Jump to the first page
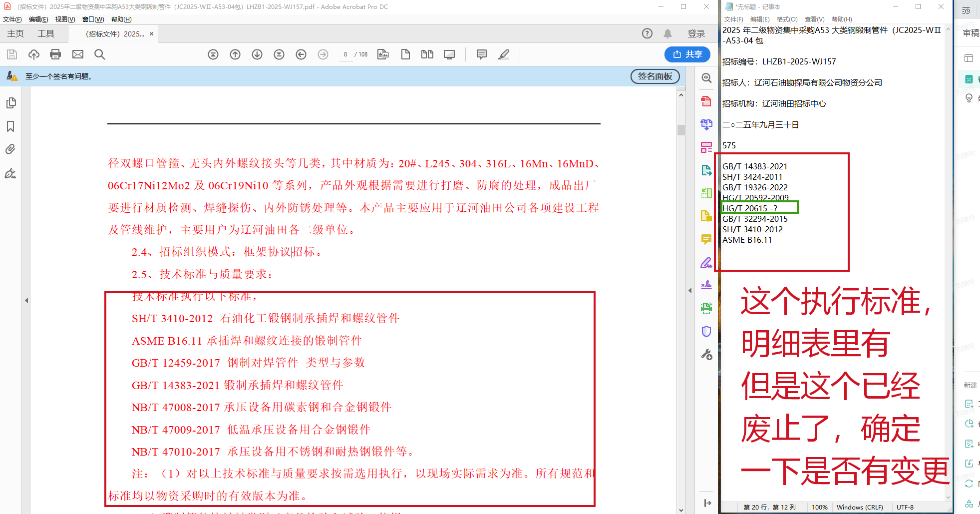Screen dimensions: 980x514 tap(213, 54)
